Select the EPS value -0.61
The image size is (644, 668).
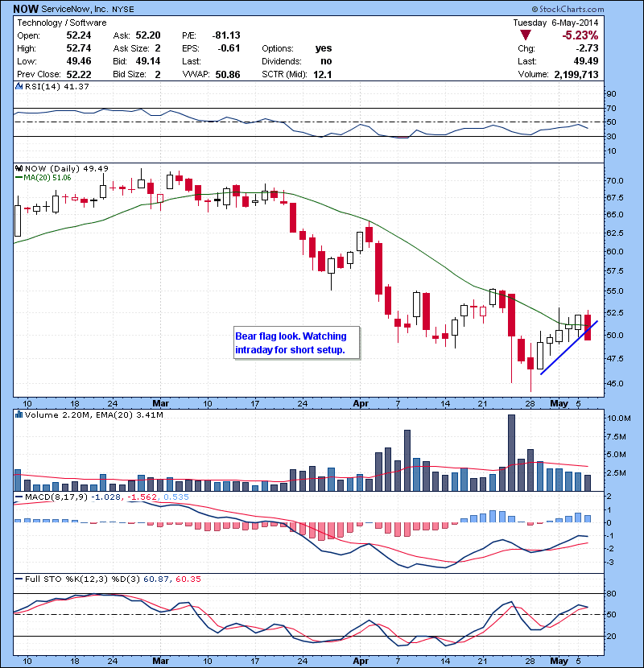(x=229, y=48)
